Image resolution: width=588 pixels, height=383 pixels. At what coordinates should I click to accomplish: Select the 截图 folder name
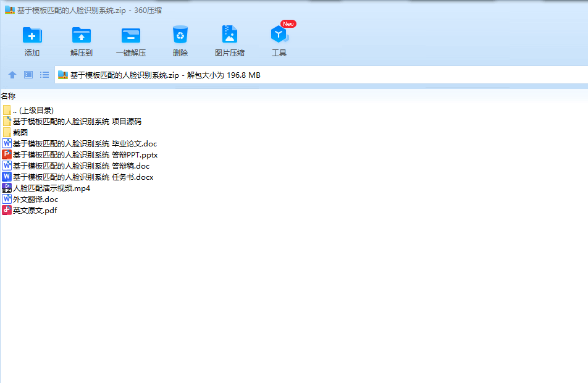tap(20, 132)
